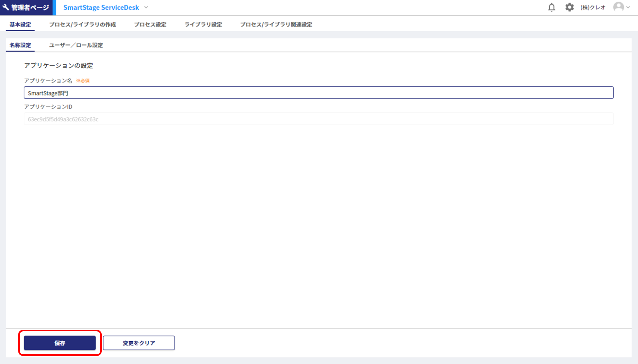Open the gear settings icon

[569, 7]
